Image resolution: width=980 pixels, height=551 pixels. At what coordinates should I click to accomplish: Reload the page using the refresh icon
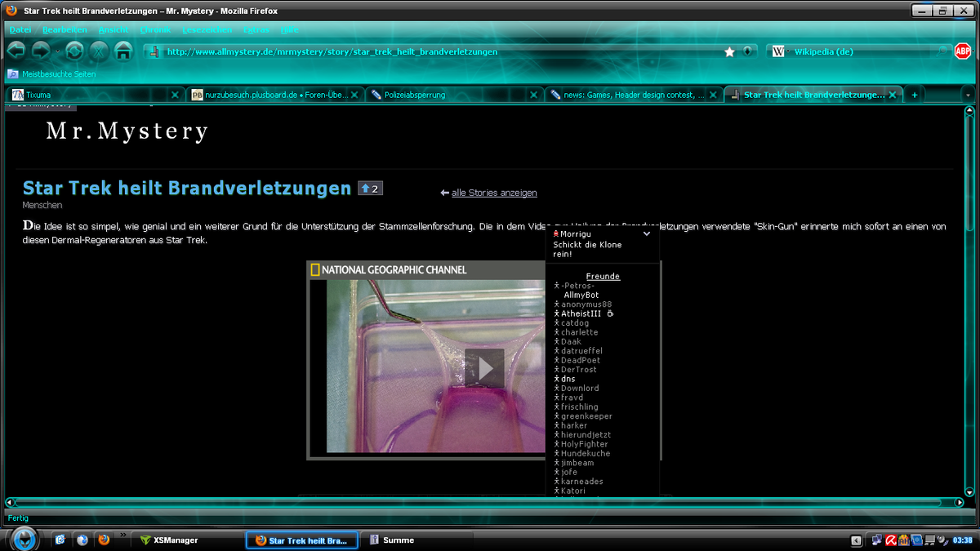(74, 51)
